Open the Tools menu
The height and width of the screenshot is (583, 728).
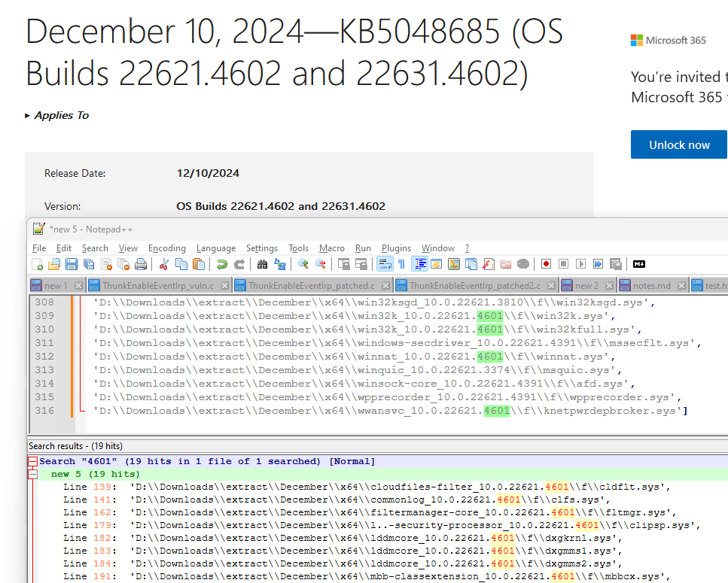coord(299,248)
